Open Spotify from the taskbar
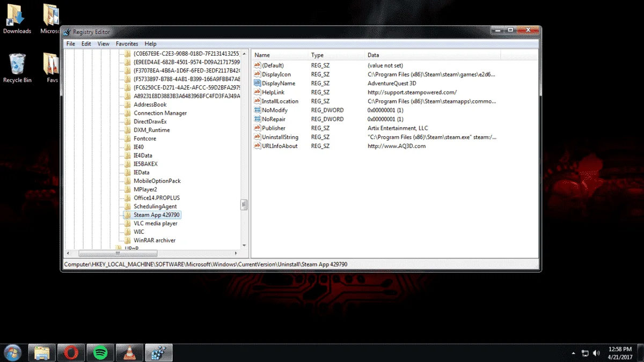 pos(100,352)
